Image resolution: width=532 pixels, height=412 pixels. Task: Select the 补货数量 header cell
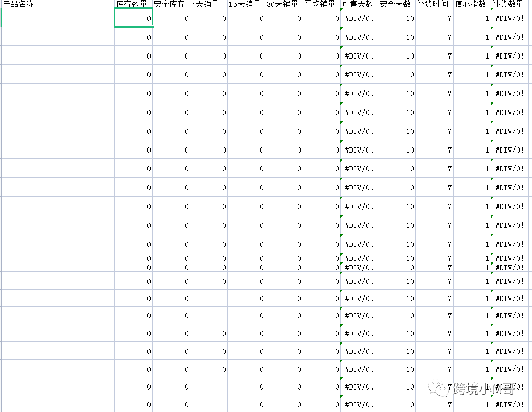pos(509,4)
